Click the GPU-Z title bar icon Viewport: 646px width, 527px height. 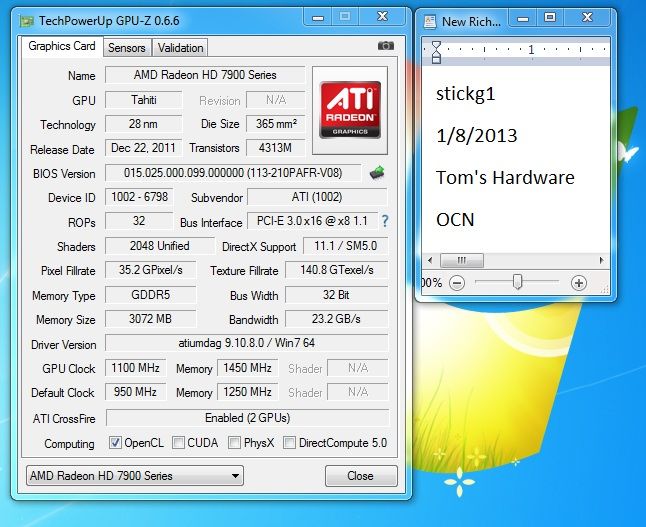click(x=27, y=21)
